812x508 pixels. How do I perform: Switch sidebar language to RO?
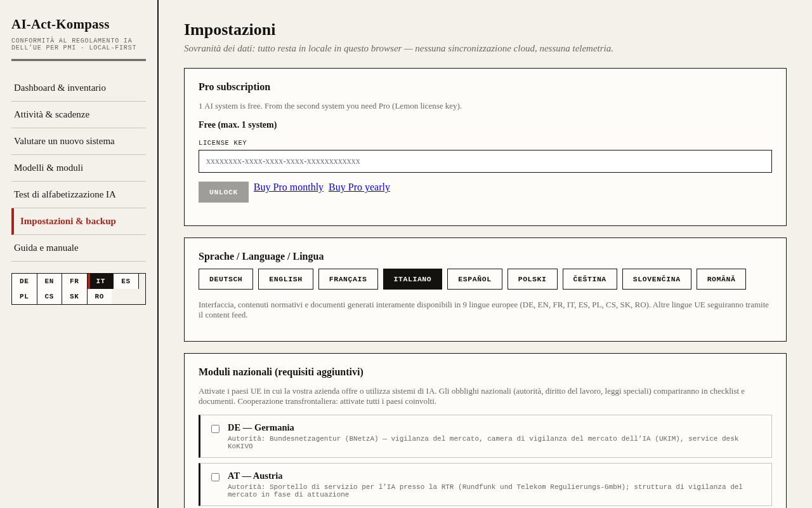(x=100, y=297)
